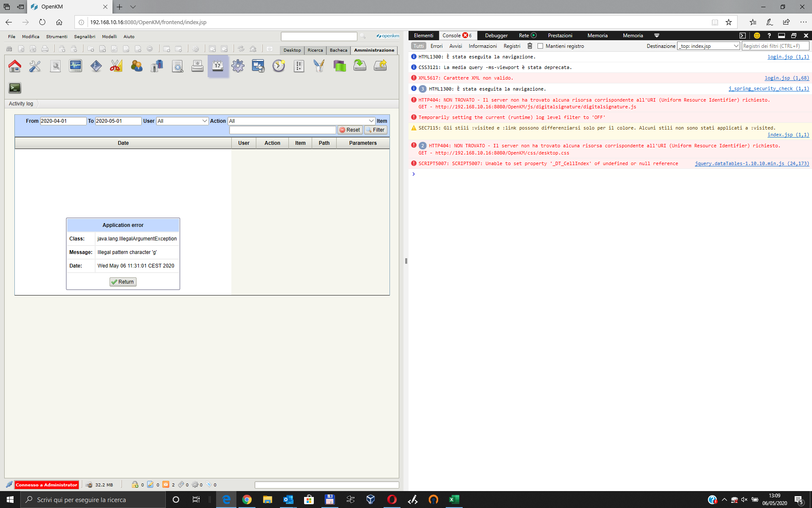Open the gear utilities icon
Viewport: 812px width, 508px height.
pyautogui.click(x=238, y=66)
